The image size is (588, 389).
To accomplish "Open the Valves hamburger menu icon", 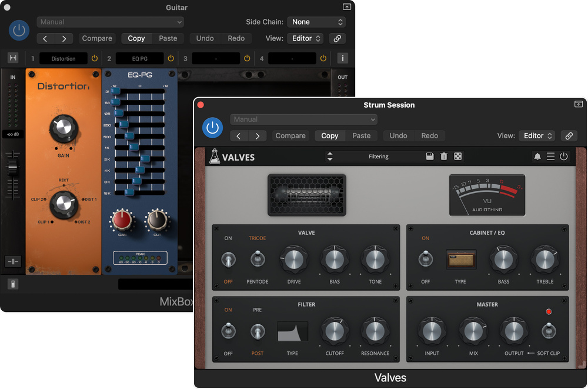I will click(550, 157).
